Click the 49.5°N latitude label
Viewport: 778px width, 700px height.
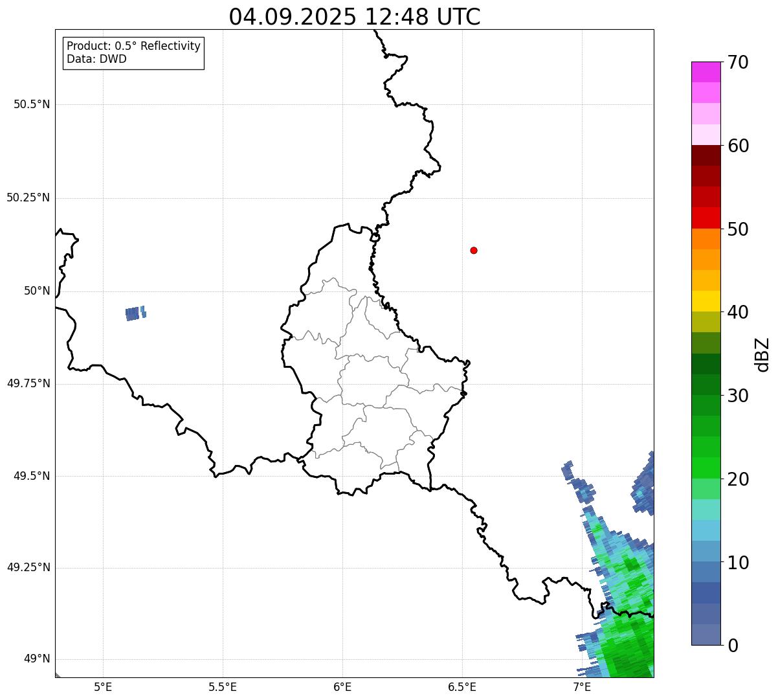pos(32,476)
